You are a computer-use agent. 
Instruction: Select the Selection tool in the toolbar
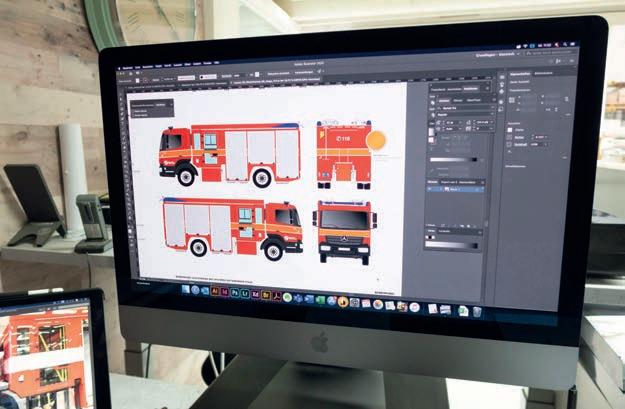coord(121,97)
